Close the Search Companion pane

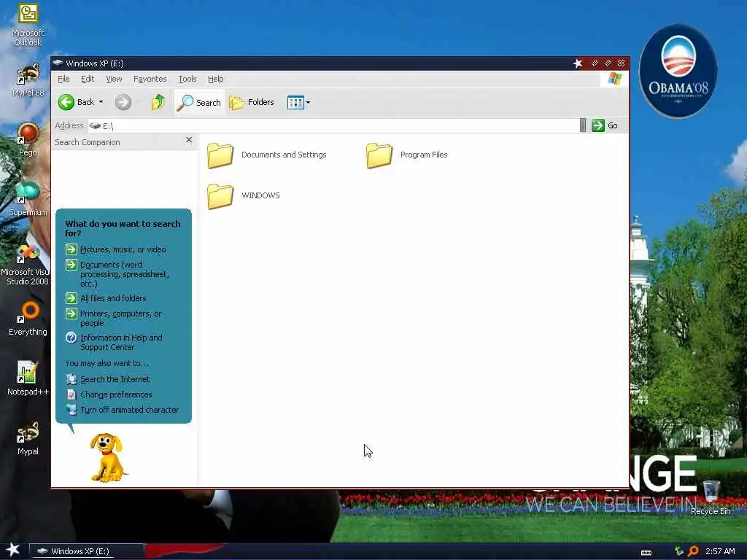point(189,139)
